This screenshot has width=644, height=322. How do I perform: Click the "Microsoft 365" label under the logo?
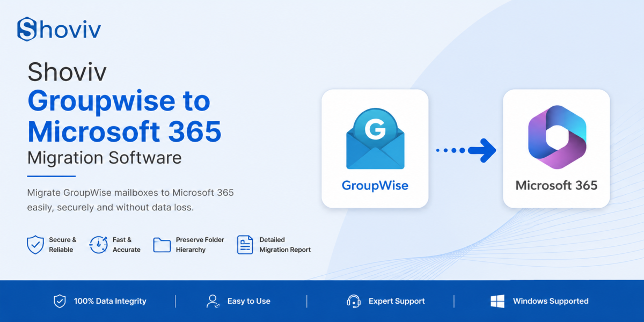coord(557,186)
